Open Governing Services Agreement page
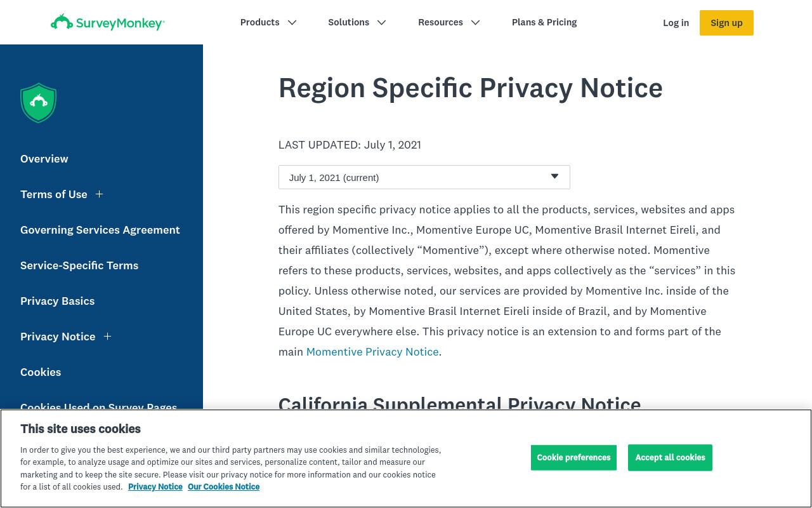This screenshot has width=812, height=508. click(100, 230)
